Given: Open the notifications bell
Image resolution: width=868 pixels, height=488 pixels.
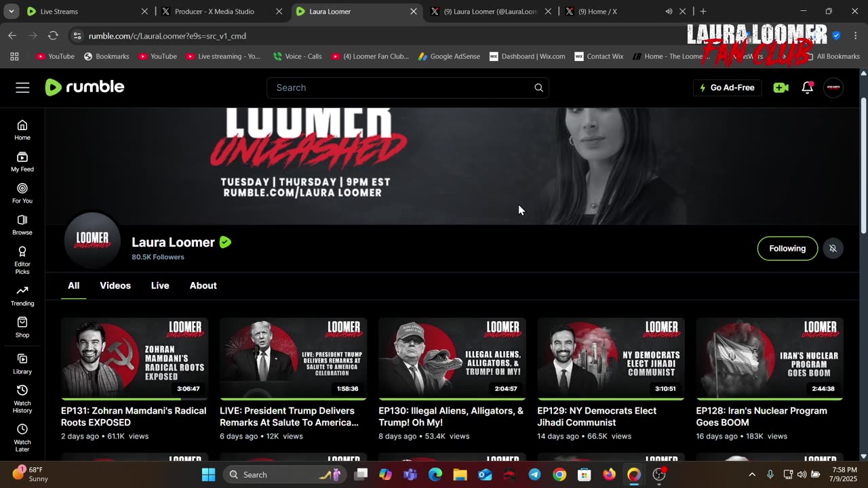Looking at the screenshot, I should point(807,87).
